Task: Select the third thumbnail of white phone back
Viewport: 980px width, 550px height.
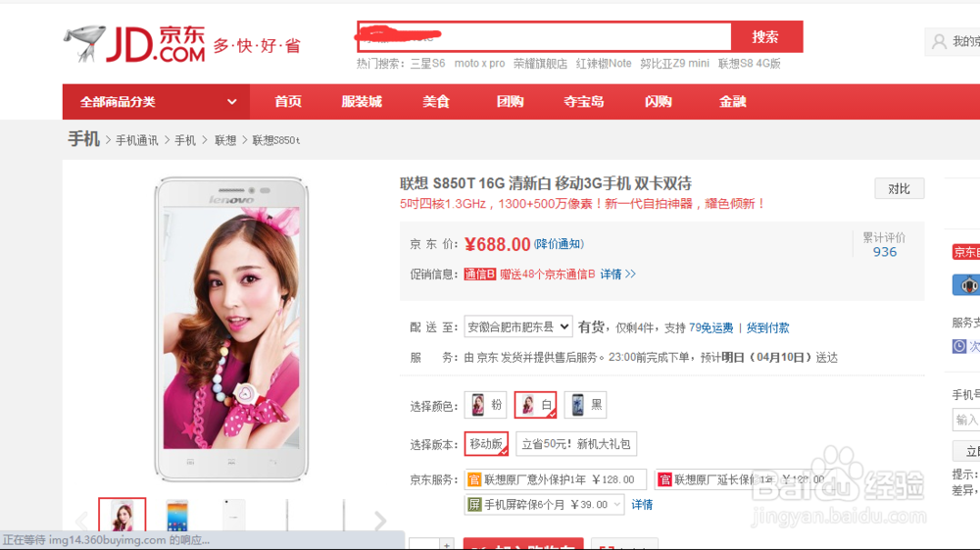Action: 234,517
